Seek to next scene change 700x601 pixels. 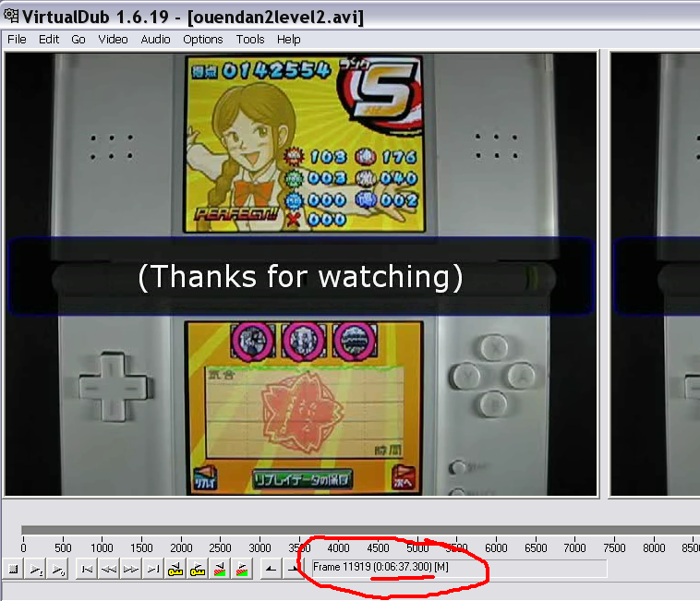[x=242, y=569]
